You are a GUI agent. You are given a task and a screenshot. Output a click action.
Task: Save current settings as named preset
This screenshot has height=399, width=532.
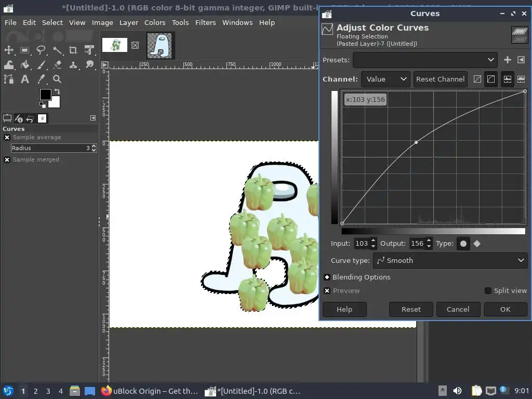point(507,60)
